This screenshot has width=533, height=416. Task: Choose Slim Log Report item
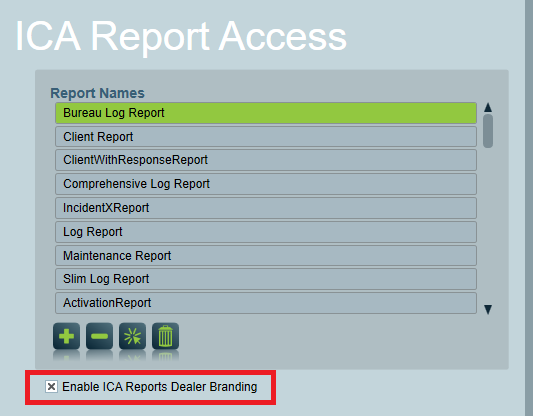tap(266, 279)
